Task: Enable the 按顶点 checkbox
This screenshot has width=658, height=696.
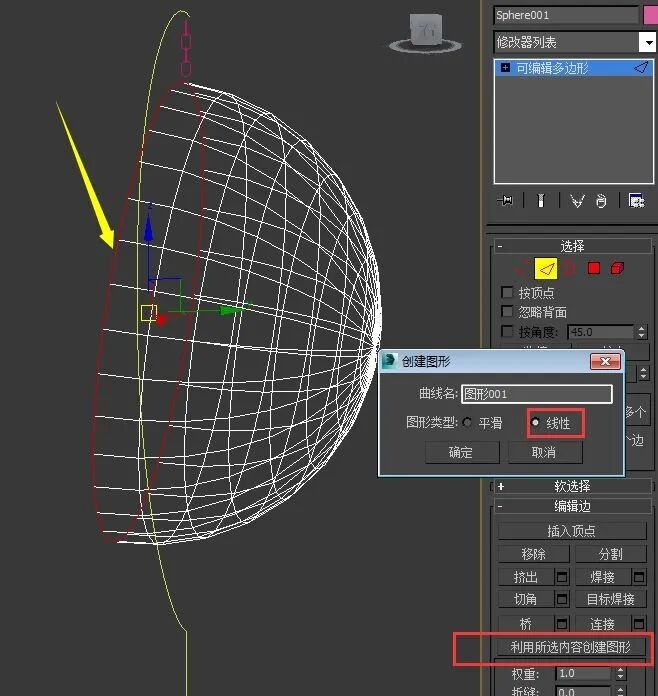Action: [507, 292]
